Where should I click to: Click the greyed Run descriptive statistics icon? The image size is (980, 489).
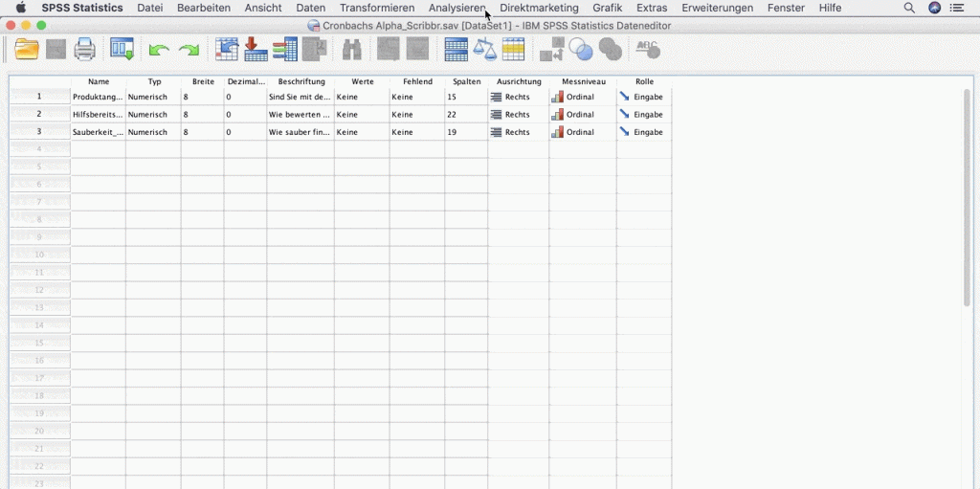[314, 50]
